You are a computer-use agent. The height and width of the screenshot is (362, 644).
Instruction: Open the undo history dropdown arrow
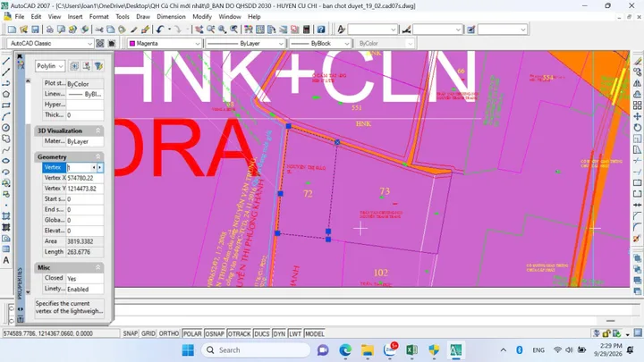[169, 29]
